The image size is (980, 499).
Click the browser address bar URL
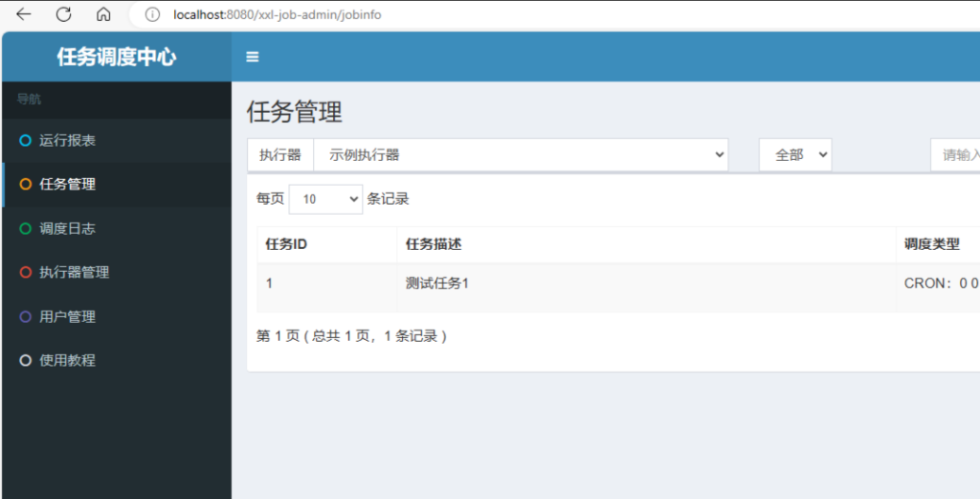[x=278, y=14]
